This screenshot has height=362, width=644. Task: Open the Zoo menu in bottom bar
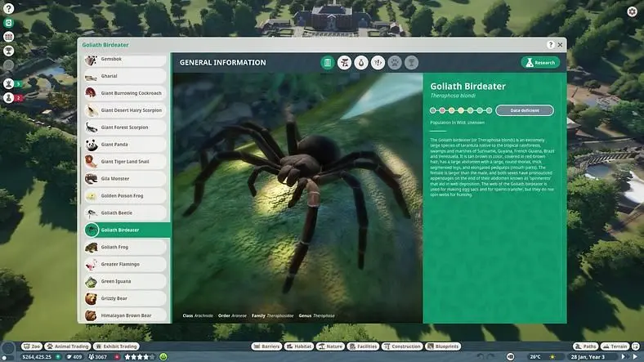[x=32, y=346]
